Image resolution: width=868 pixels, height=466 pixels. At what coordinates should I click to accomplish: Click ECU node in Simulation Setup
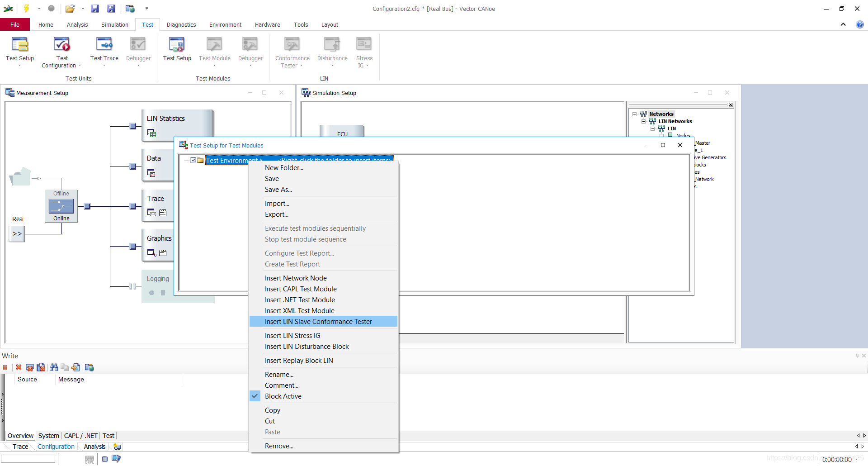point(342,132)
